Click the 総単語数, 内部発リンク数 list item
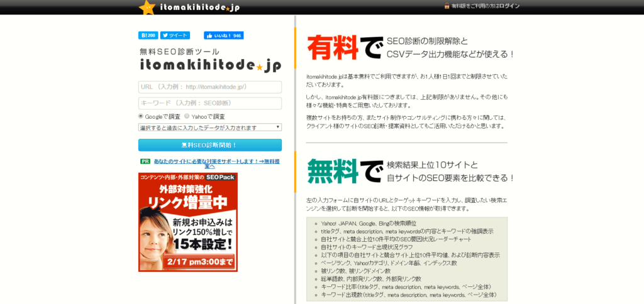Image resolution: width=644 pixels, height=304 pixels. [x=371, y=279]
